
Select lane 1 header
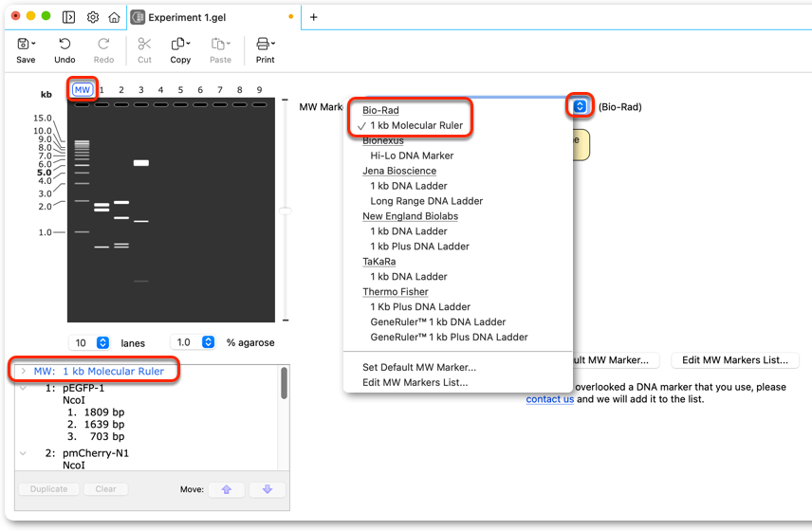102,90
